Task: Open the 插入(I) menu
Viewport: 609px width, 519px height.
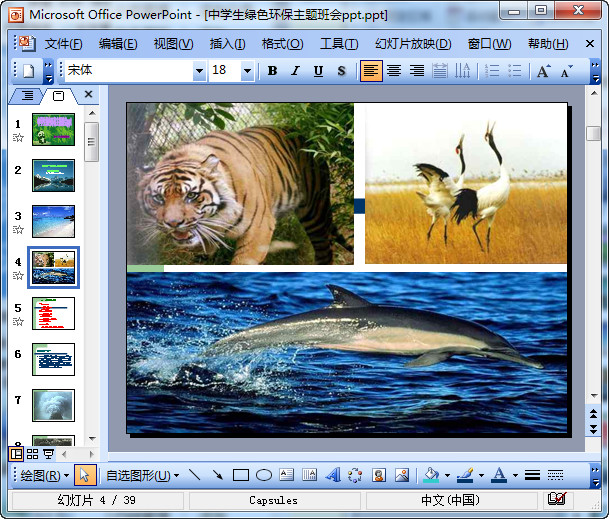Action: point(227,44)
